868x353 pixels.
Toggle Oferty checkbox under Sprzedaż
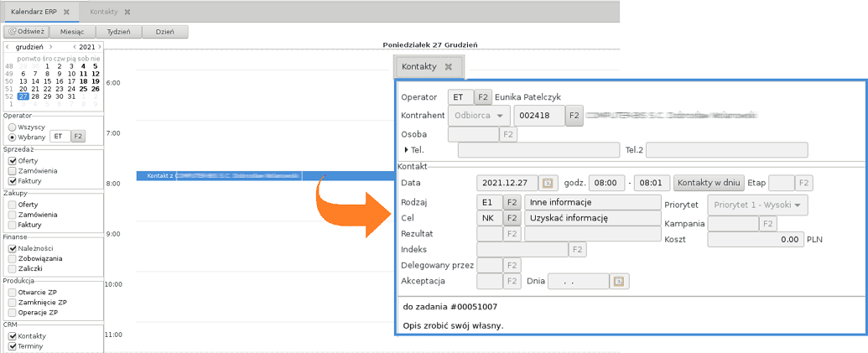coord(13,160)
